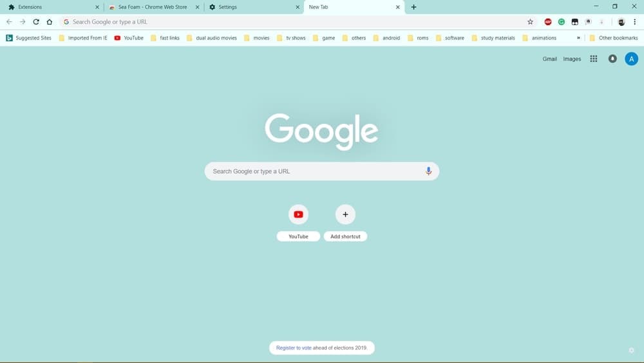Expand the dual audio movies folder
Viewport: 644px width, 363px height.
tap(212, 38)
